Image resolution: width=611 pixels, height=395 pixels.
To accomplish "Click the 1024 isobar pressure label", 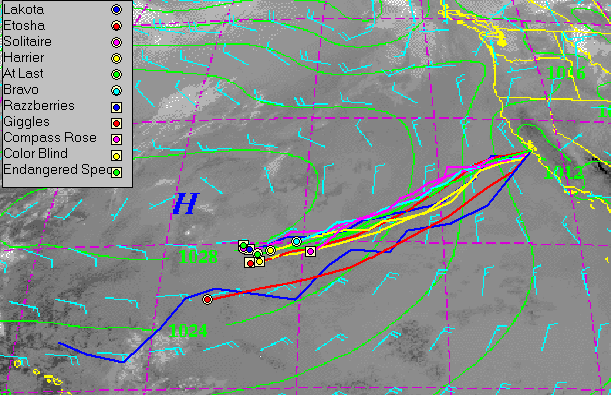I will [189, 331].
